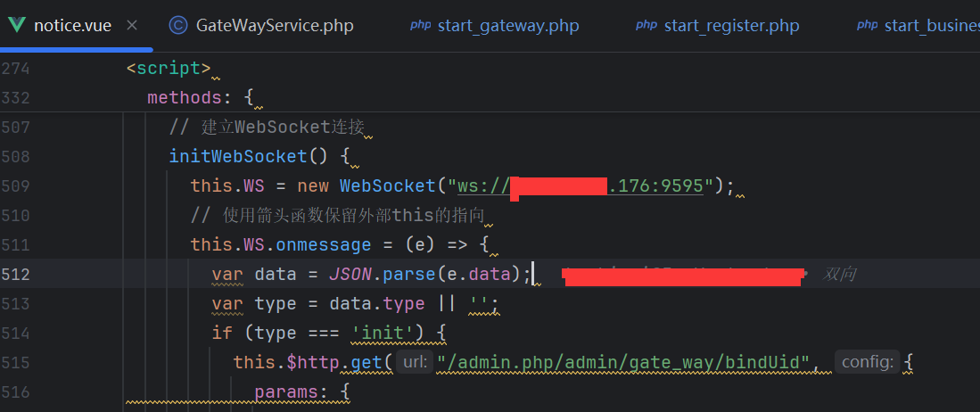Click the php icon of start_gateway.php tab
Image resolution: width=980 pixels, height=412 pixels.
point(420,25)
